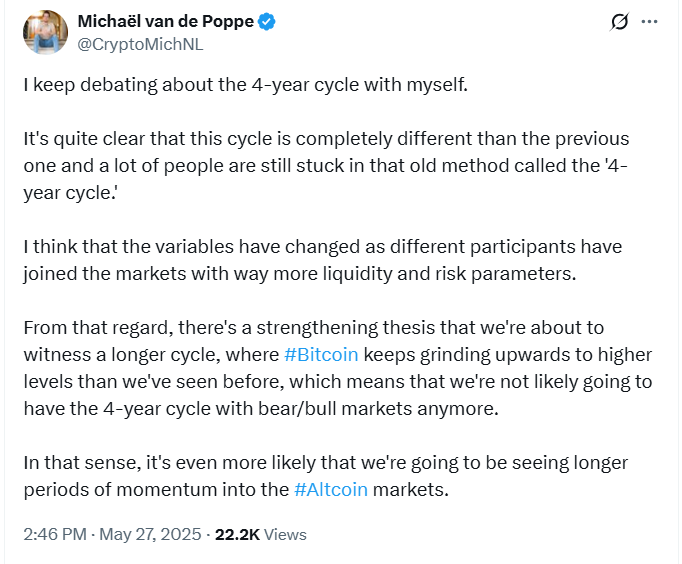This screenshot has height=564, width=682.
Task: Click the 2:46 PM timestamp
Action: click(x=55, y=534)
